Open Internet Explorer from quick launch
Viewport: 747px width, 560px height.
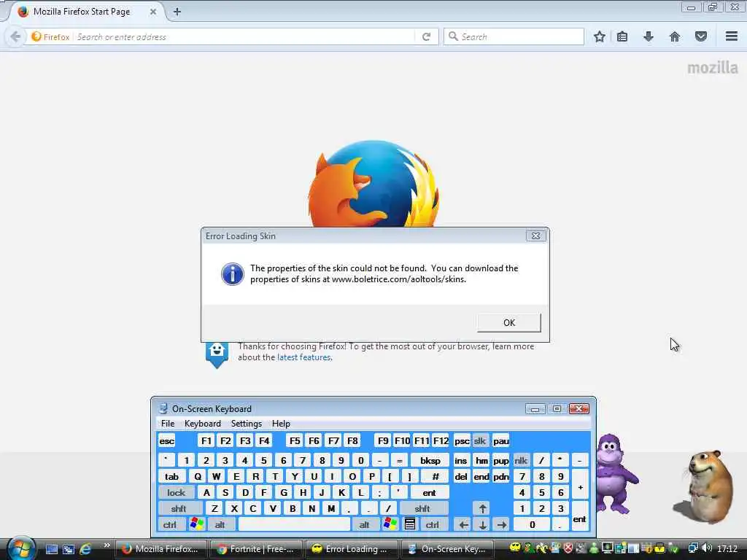pyautogui.click(x=85, y=549)
